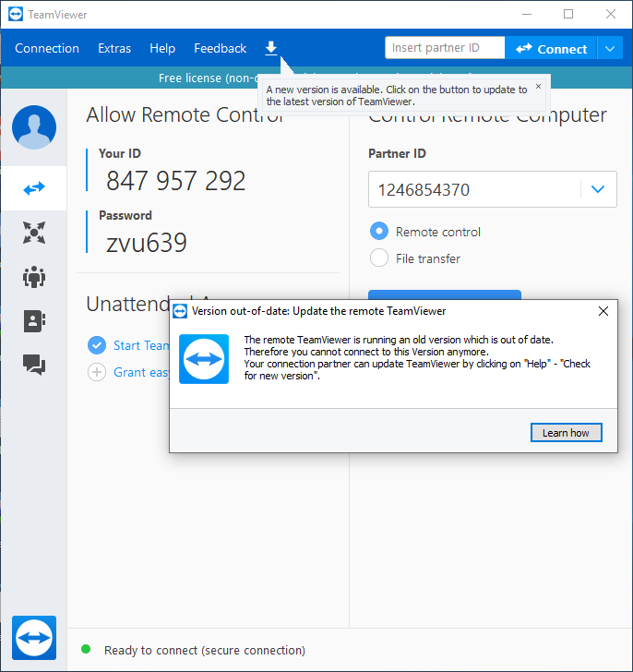
Task: Click the Free license banner text
Action: click(209, 78)
